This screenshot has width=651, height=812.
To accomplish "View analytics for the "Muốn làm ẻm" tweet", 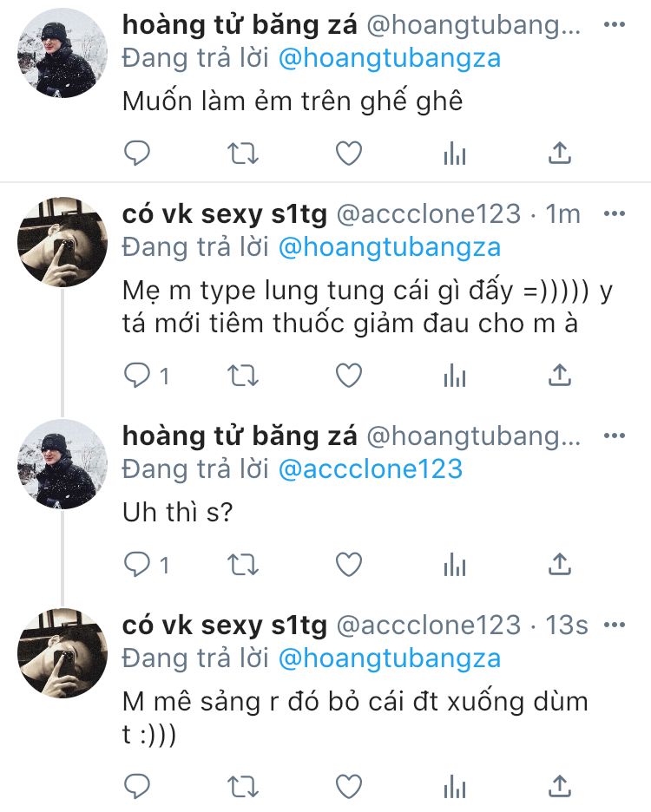I will click(454, 154).
